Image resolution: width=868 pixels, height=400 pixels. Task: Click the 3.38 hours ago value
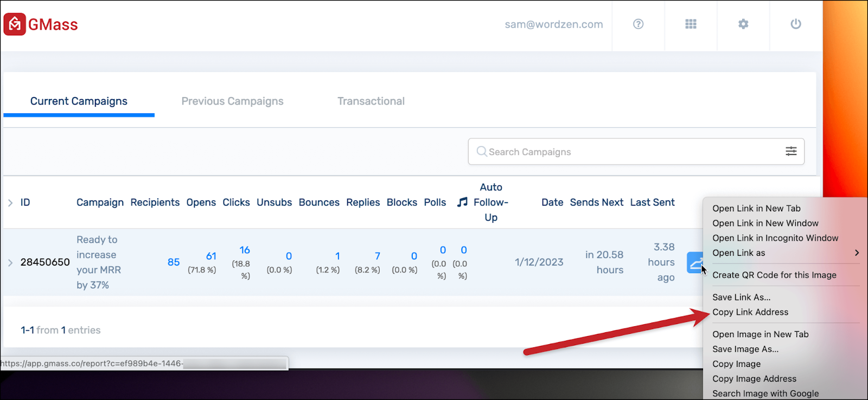click(661, 262)
